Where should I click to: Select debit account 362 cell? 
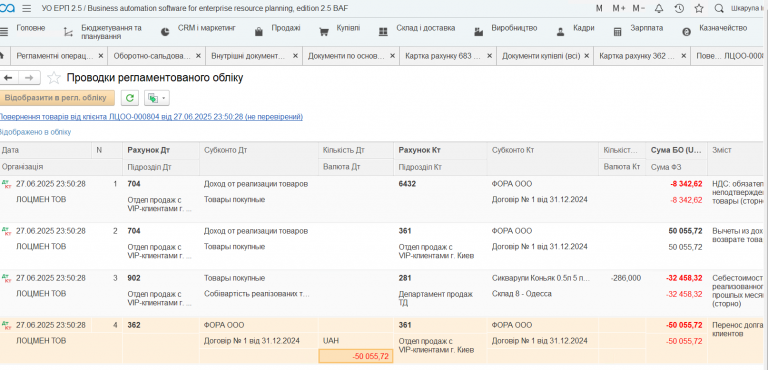tap(134, 325)
